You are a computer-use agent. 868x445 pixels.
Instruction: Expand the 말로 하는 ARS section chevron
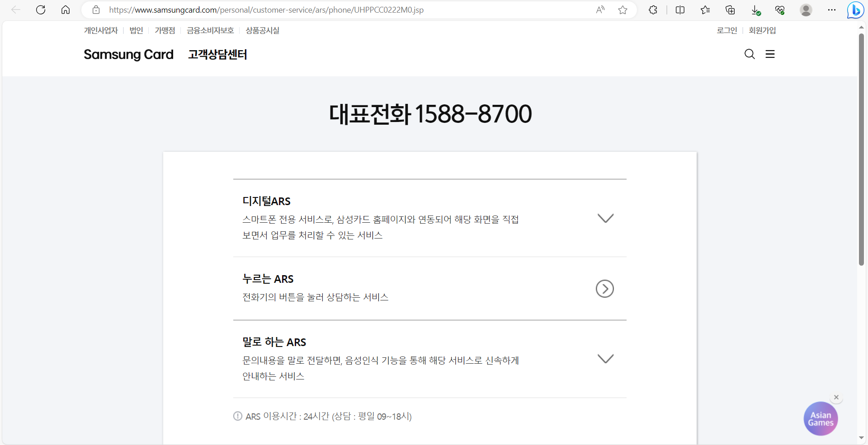click(605, 359)
